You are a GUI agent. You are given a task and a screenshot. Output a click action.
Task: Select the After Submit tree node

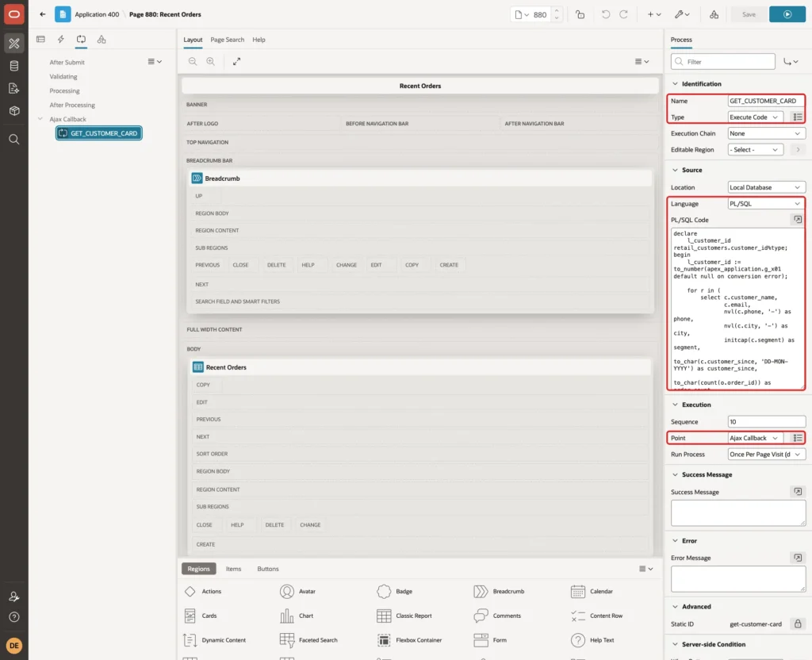click(67, 62)
